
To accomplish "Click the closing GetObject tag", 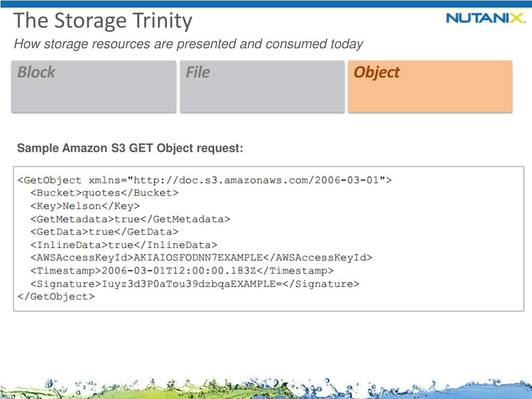I will (56, 297).
